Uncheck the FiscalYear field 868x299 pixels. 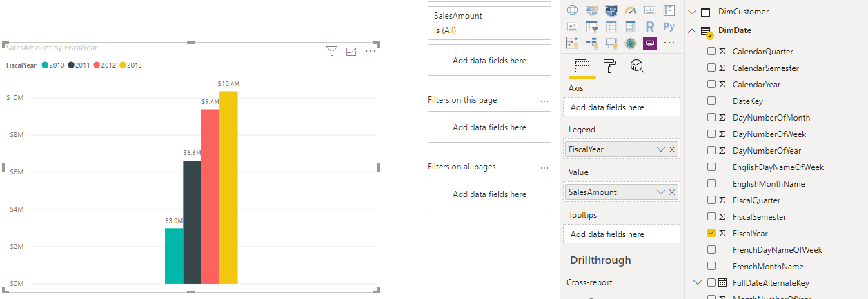coord(711,234)
